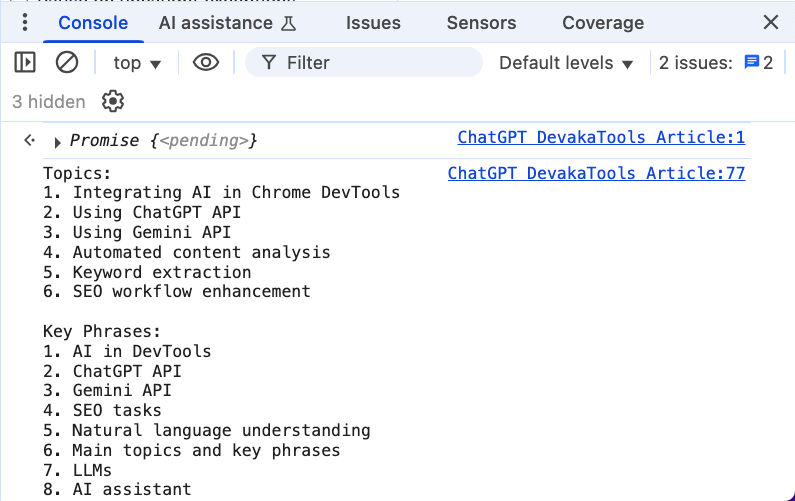Select line 8. AI assistant

[x=117, y=489]
